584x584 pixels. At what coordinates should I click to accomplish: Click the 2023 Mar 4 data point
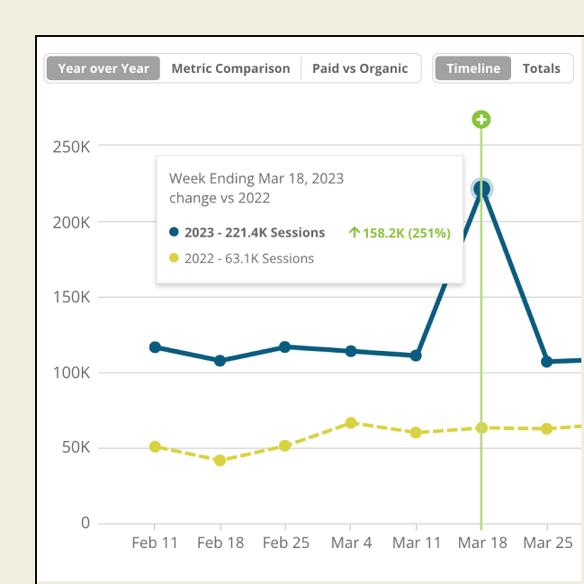click(x=350, y=351)
